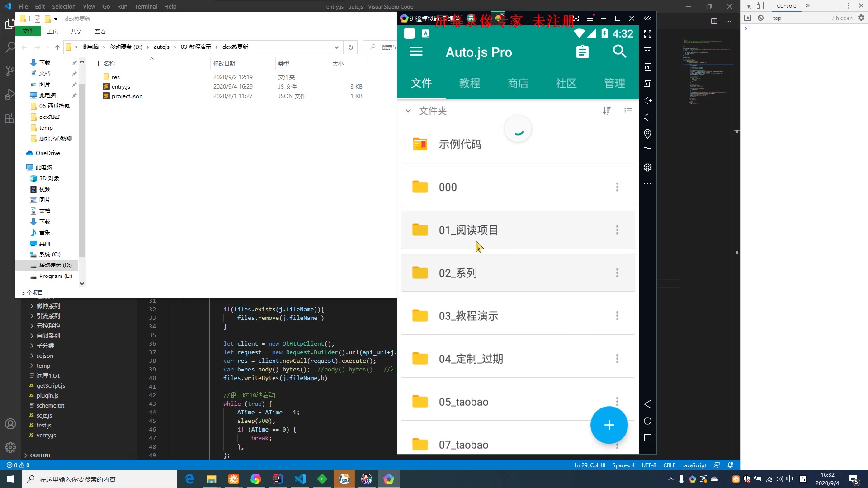The image size is (868, 488).
Task: Click the Windows taskbar search box
Action: (99, 479)
